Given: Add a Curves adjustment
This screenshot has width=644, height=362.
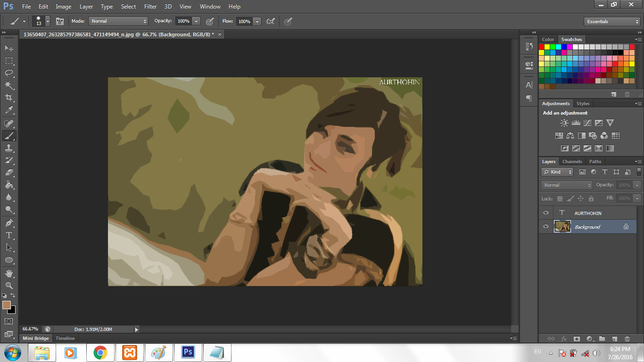Looking at the screenshot, I should [587, 123].
